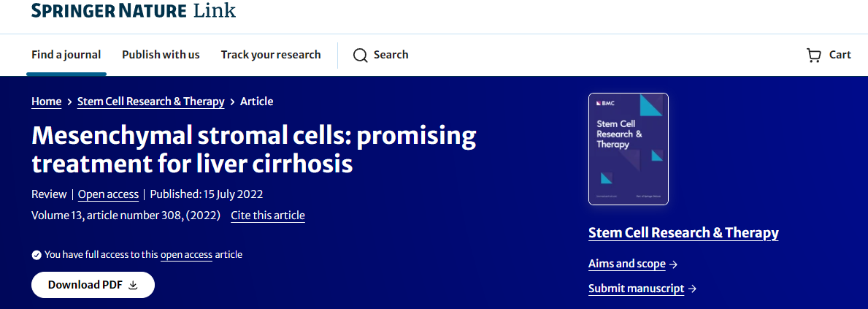
Task: Click the Cite this article link
Action: 268,215
